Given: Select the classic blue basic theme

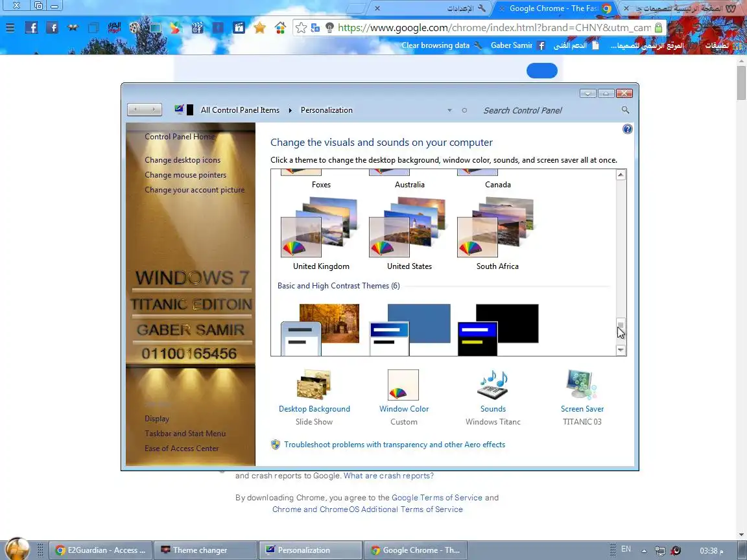Looking at the screenshot, I should coord(410,329).
